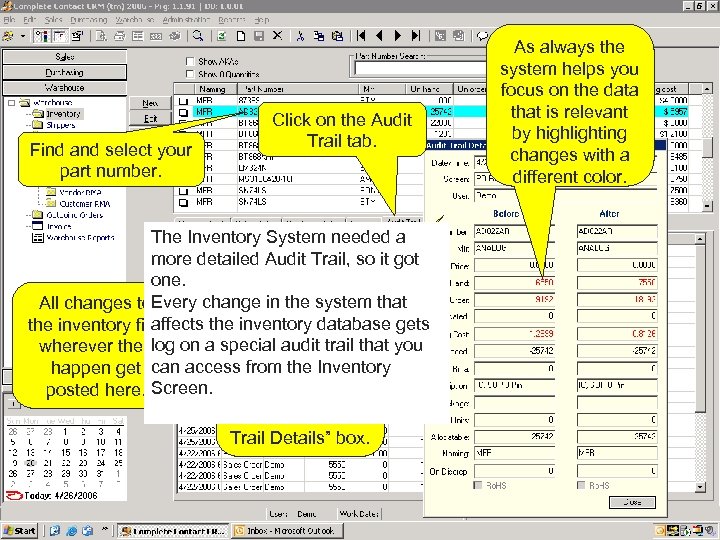Screen dimensions: 720x540
Task: Open the Administration menu
Action: 186,20
